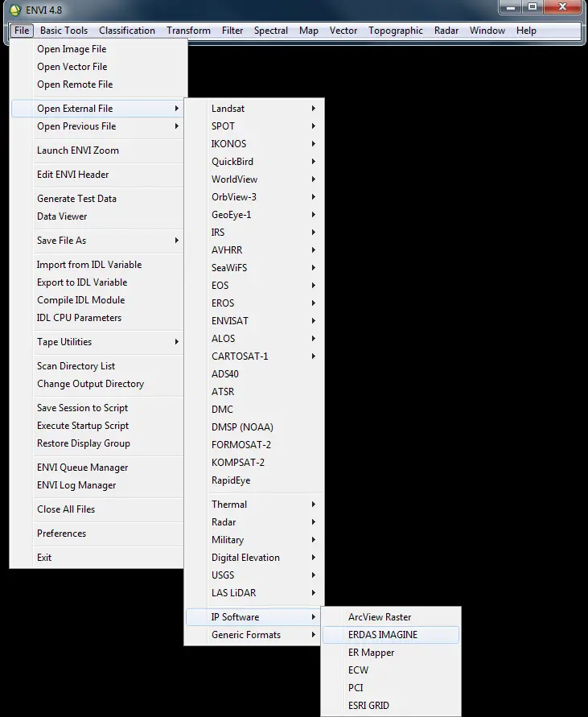This screenshot has width=588, height=717.
Task: Select Export to IDL Variable
Action: (99, 282)
